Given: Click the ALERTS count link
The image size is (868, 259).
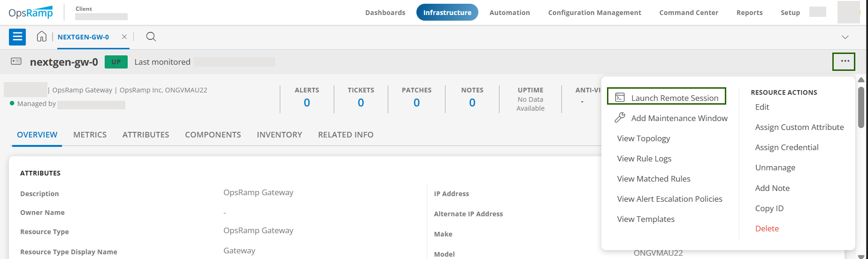Looking at the screenshot, I should (307, 103).
